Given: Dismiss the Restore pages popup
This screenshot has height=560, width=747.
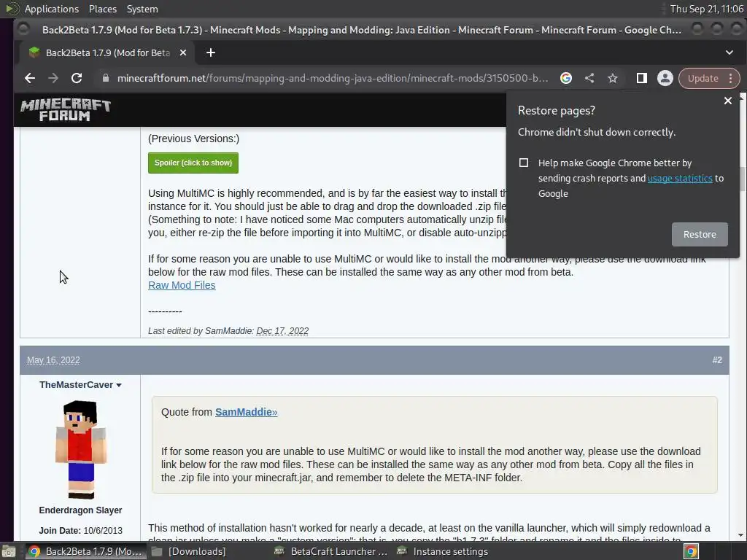Looking at the screenshot, I should 728,101.
